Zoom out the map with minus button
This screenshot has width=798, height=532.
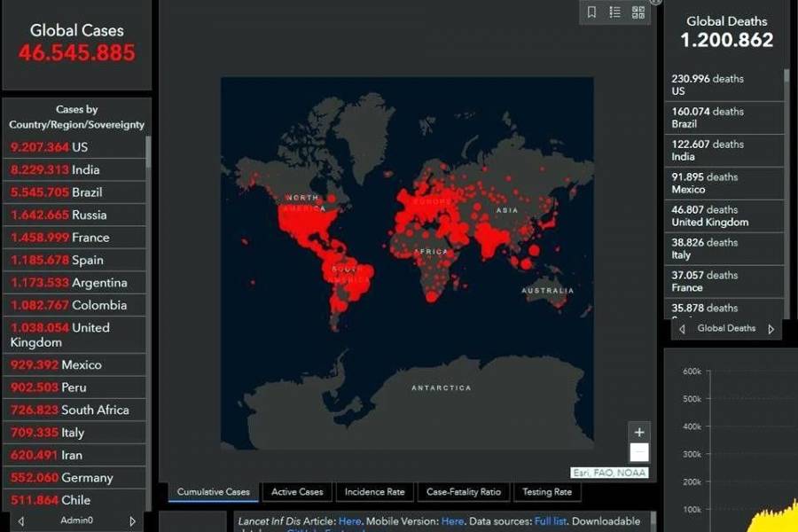(x=639, y=452)
